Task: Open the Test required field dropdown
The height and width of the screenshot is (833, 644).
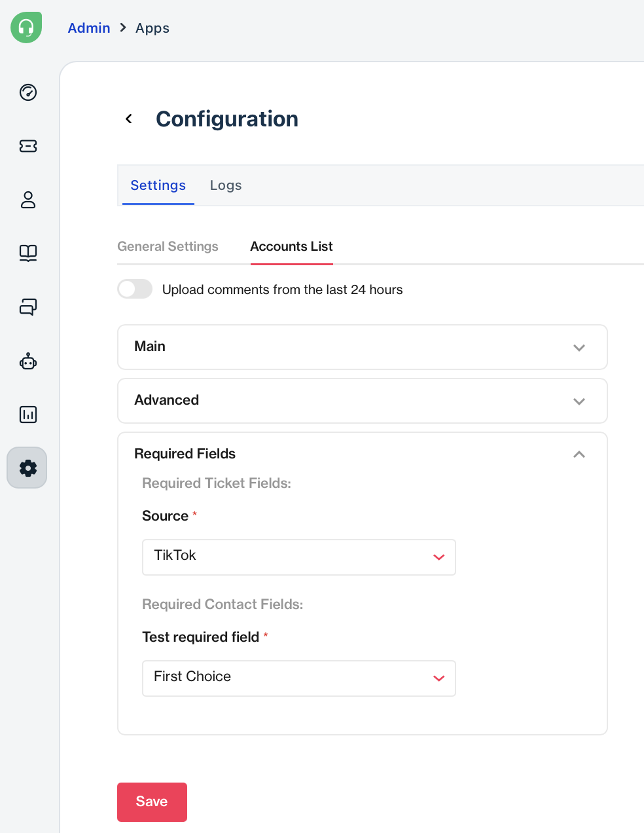Action: click(x=299, y=678)
